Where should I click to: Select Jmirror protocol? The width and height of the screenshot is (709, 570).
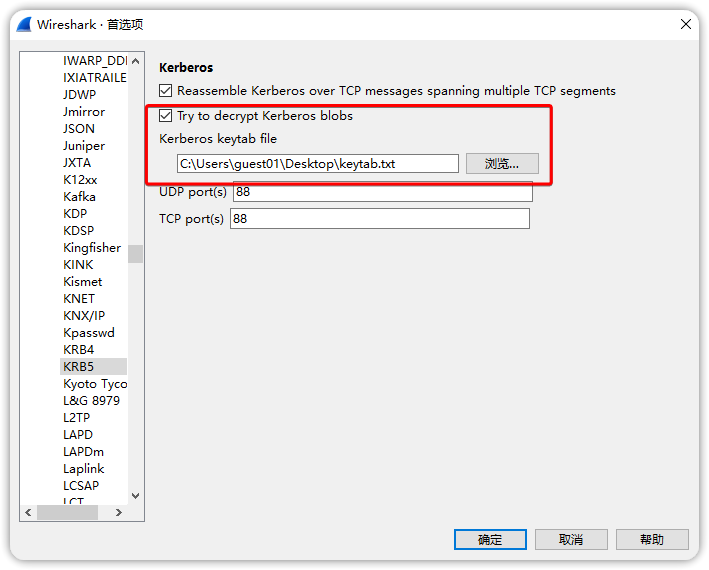tap(84, 112)
